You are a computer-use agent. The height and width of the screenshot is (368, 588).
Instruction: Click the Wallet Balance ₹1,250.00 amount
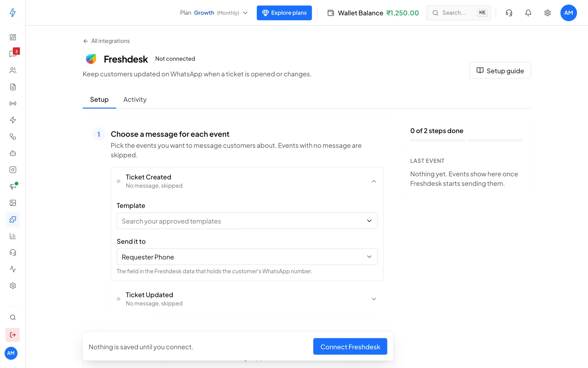(x=402, y=13)
